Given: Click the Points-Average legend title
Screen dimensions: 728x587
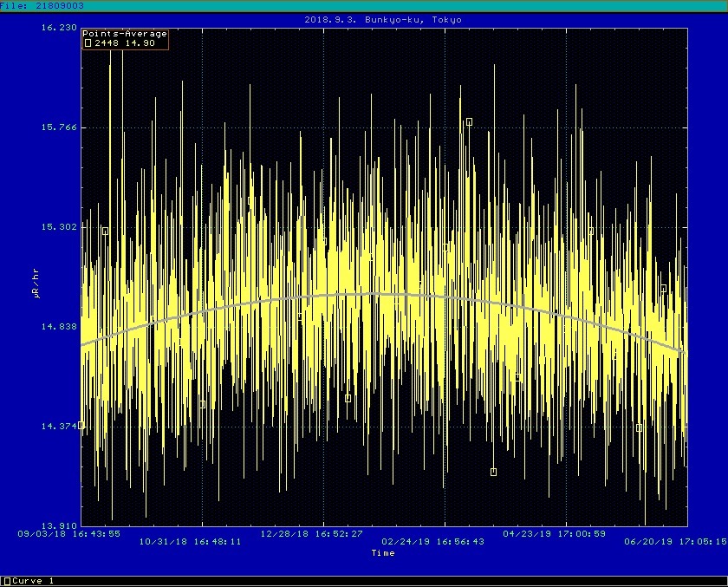Looking at the screenshot, I should [125, 34].
